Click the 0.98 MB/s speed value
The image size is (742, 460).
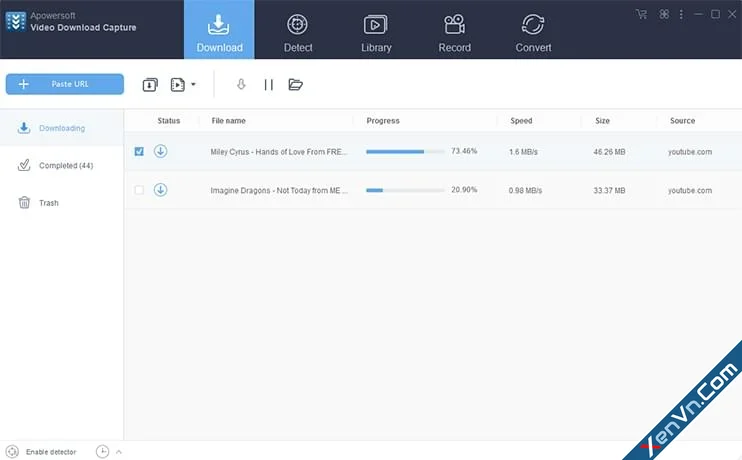pyautogui.click(x=525, y=190)
